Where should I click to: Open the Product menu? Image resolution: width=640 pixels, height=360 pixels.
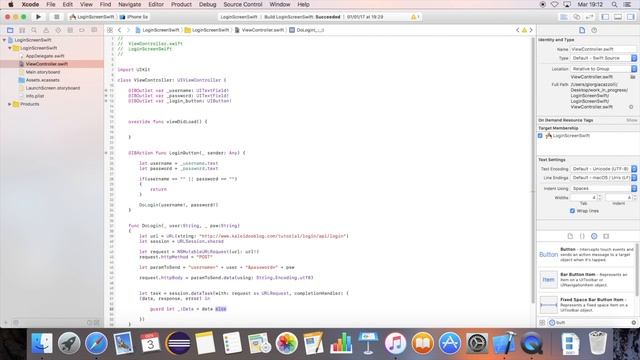click(x=181, y=4)
